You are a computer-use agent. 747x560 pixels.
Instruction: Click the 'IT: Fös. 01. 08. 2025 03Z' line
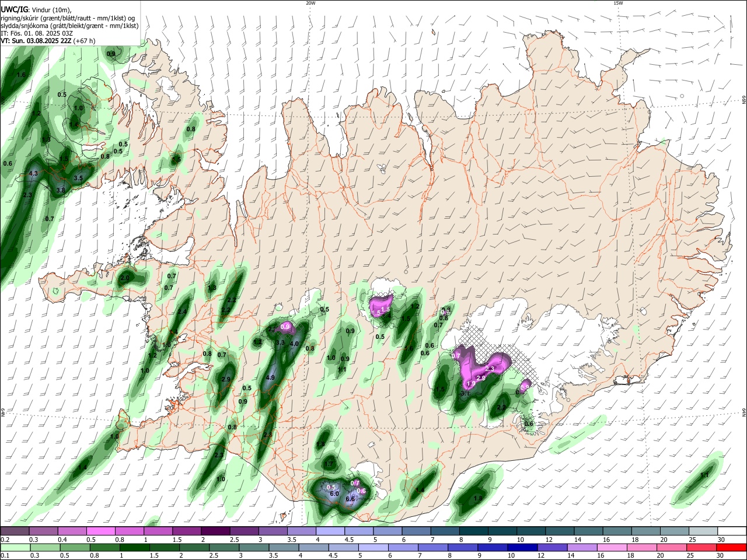(36, 33)
